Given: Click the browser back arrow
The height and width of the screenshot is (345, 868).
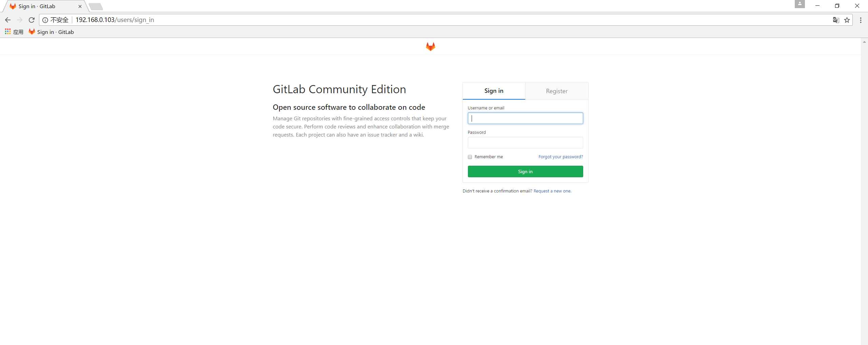Looking at the screenshot, I should [8, 20].
